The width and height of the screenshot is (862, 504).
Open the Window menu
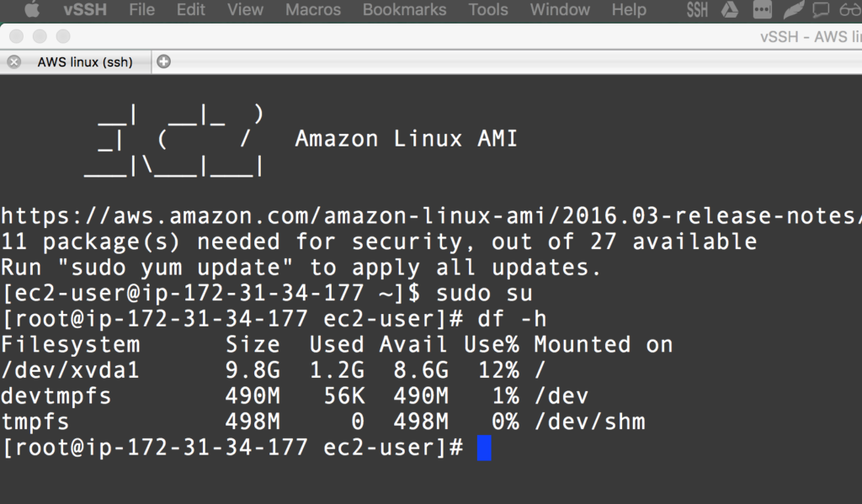point(560,10)
